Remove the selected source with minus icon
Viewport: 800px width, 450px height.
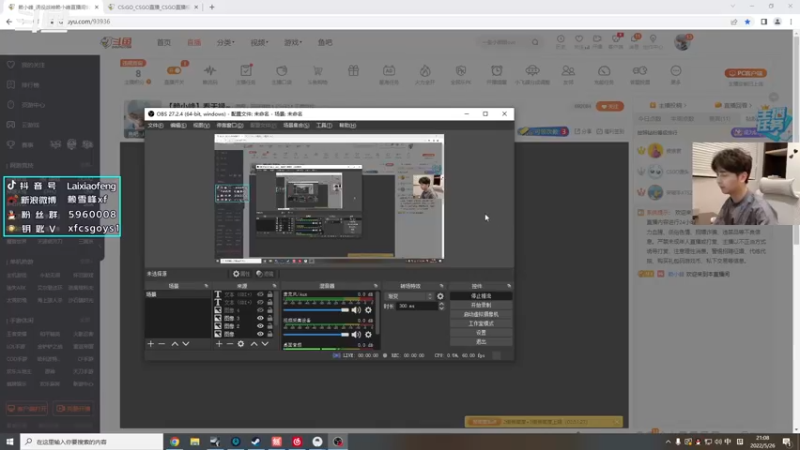(x=230, y=344)
